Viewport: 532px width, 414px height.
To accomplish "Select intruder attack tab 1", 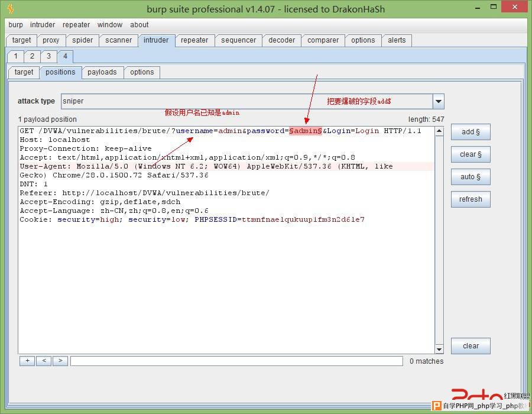I will (15, 56).
